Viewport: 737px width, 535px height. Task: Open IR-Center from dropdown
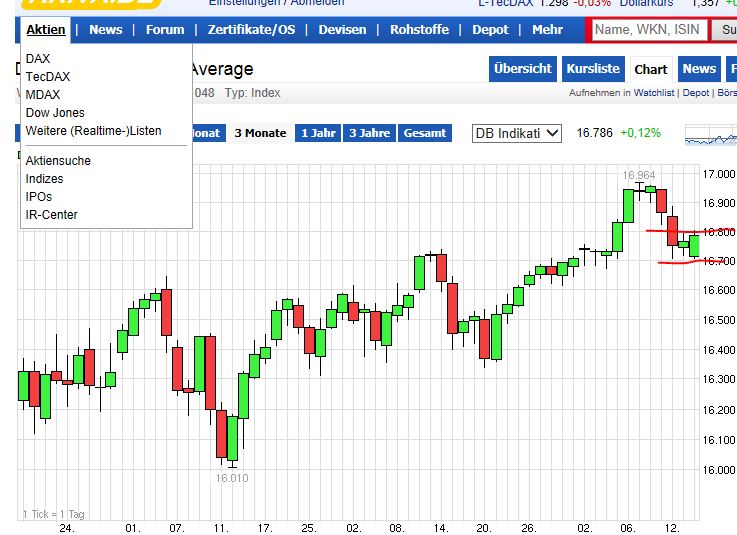tap(51, 215)
